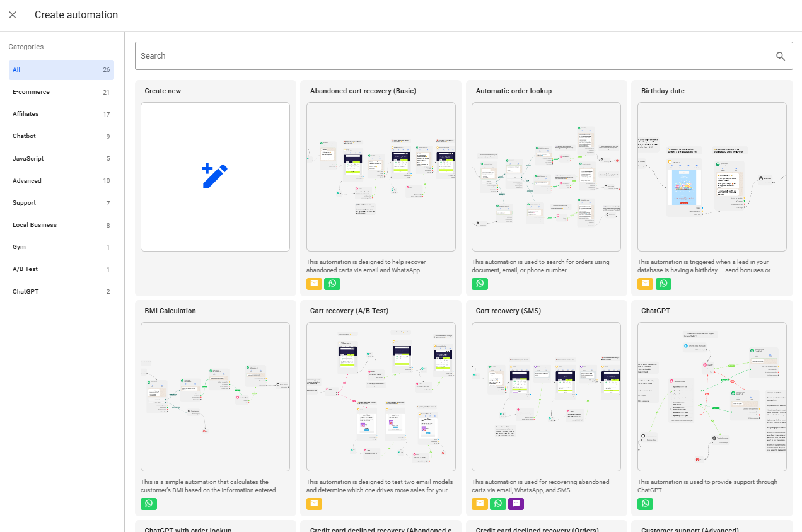Click email icon under Cart recovery (A/B Test)
This screenshot has width=802, height=532.
click(314, 504)
